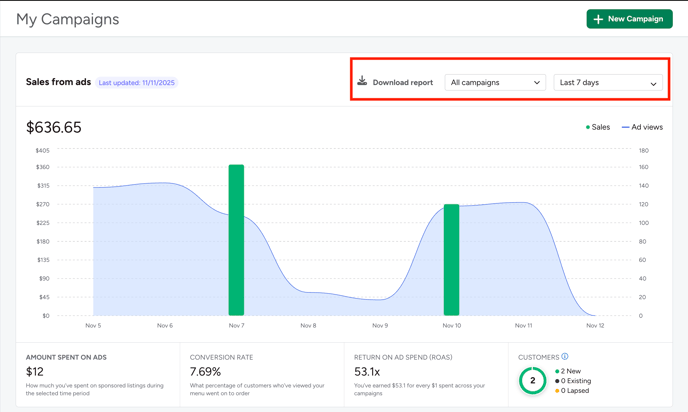Image resolution: width=688 pixels, height=412 pixels.
Task: Click the Last updated 11/11/2025 badge
Action: coord(137,83)
